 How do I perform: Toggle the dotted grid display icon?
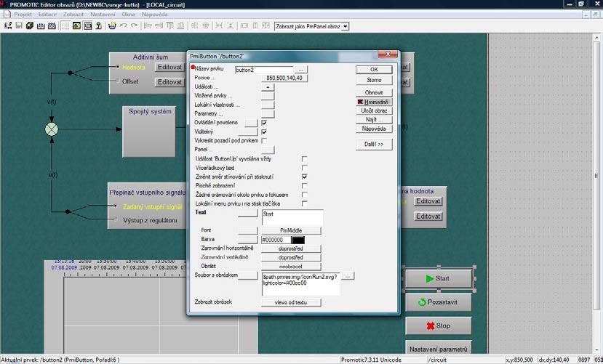pos(65,25)
